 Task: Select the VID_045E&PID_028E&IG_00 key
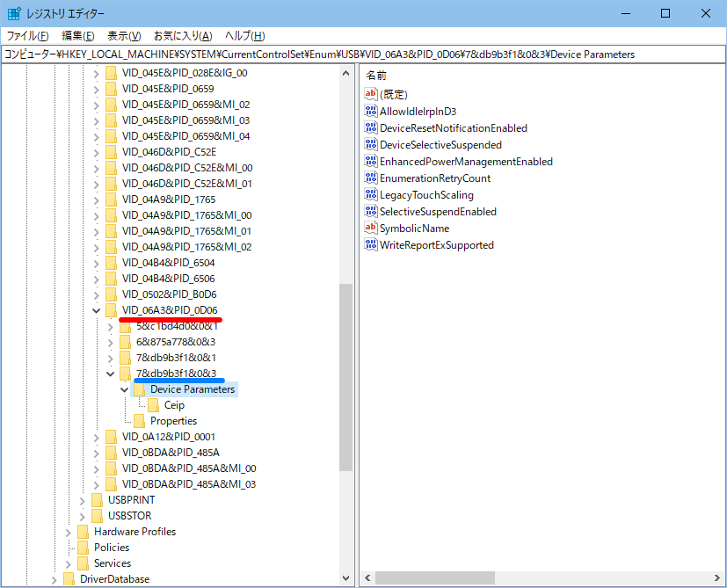[x=185, y=73]
